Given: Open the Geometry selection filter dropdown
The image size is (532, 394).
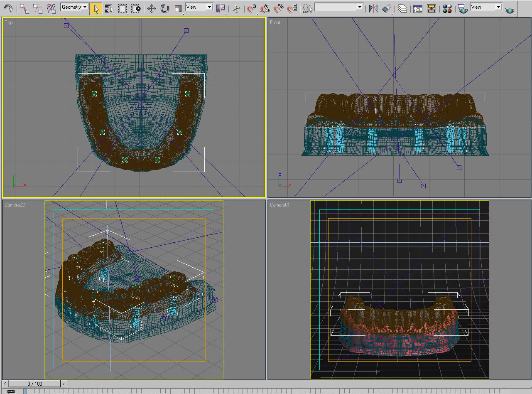Looking at the screenshot, I should coord(74,7).
